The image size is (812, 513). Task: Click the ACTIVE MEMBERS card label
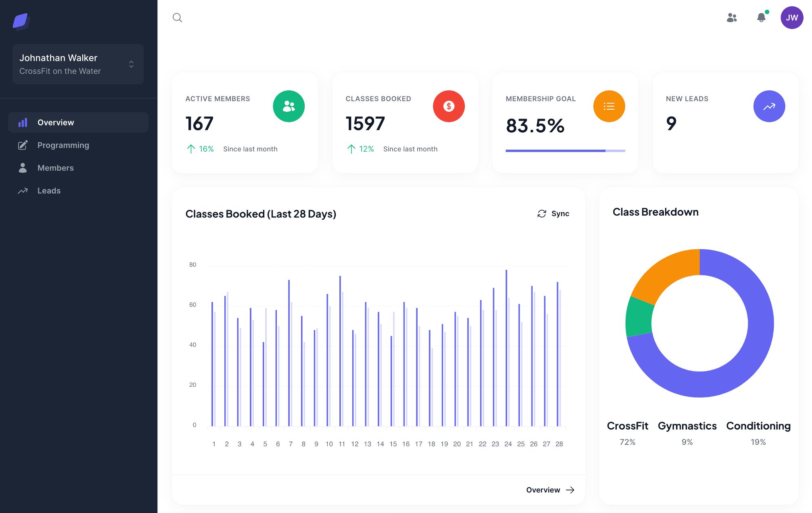(218, 99)
